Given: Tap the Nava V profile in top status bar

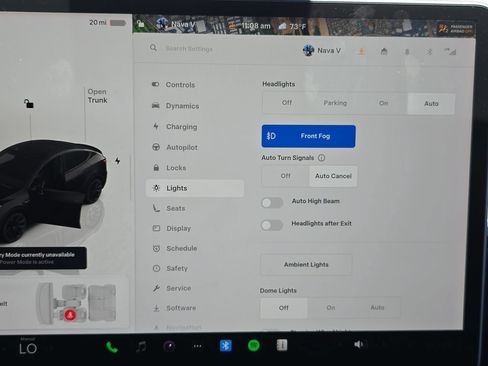Looking at the screenshot, I should (176, 24).
